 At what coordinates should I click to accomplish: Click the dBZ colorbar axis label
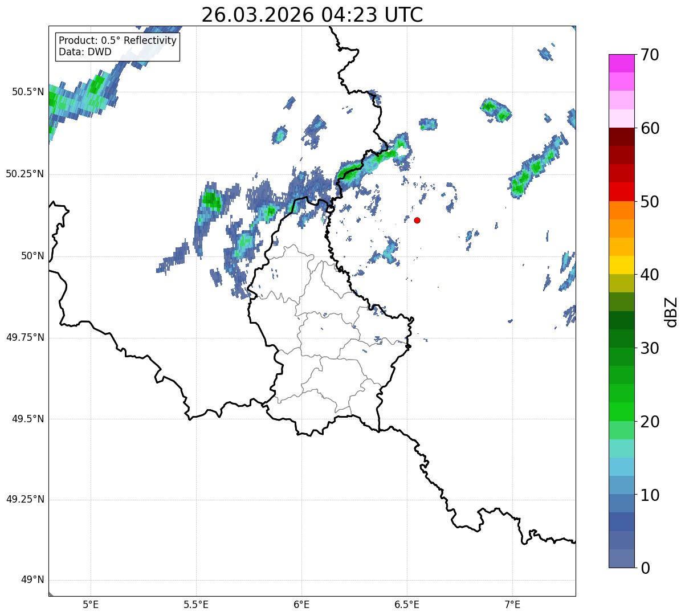coord(672,311)
